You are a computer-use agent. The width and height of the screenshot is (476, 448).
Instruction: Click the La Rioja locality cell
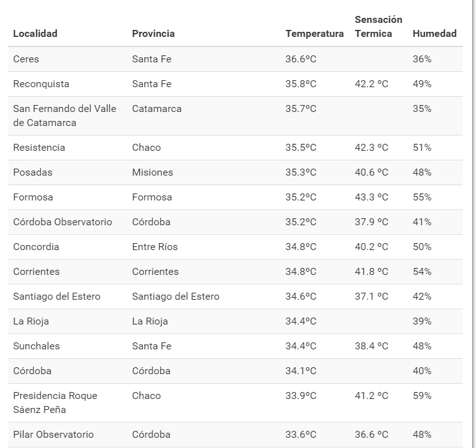31,321
